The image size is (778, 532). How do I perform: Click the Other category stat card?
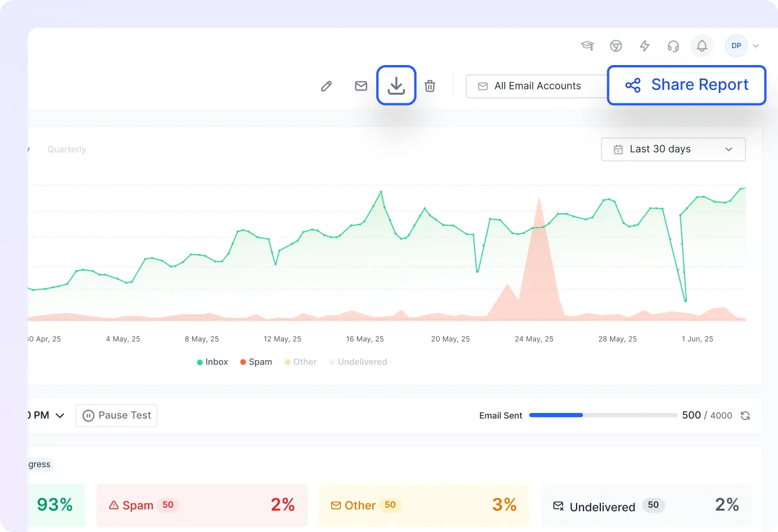[423, 505]
